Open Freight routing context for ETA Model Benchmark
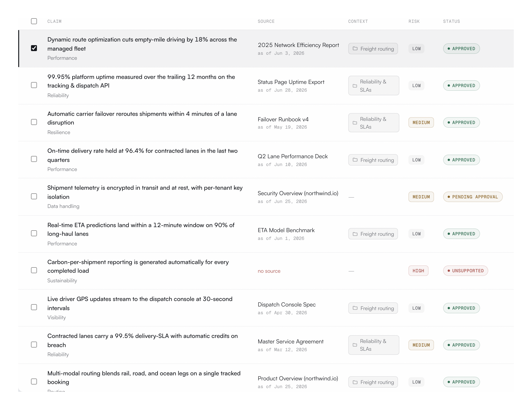532x410 pixels. coord(373,234)
